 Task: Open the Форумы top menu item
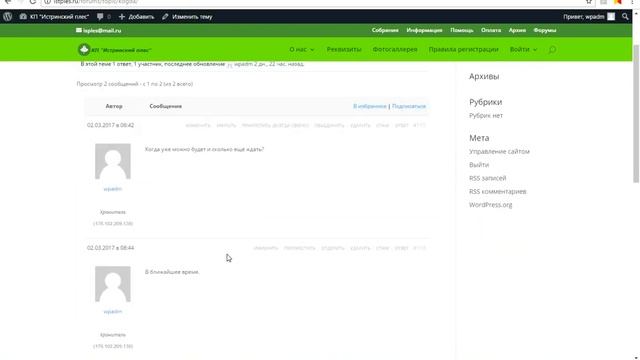[x=544, y=30]
